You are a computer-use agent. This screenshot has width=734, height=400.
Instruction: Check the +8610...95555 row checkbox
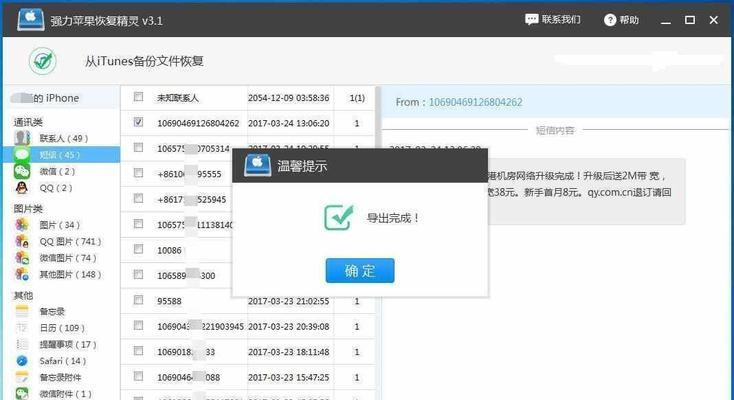[138, 173]
